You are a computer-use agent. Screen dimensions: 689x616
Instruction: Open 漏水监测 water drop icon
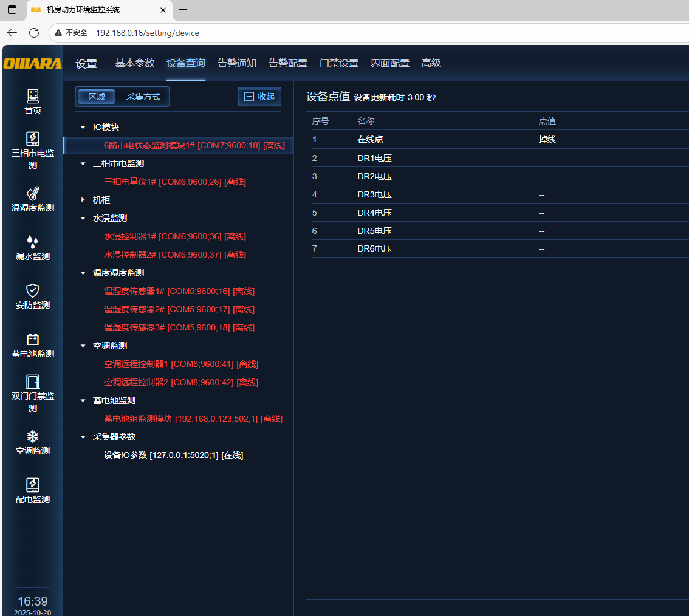click(33, 242)
